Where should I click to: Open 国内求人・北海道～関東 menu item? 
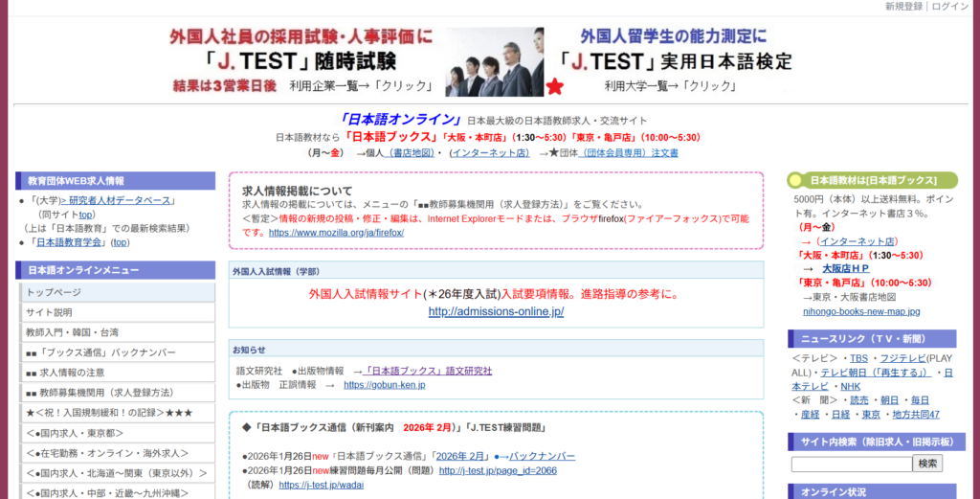click(x=118, y=473)
